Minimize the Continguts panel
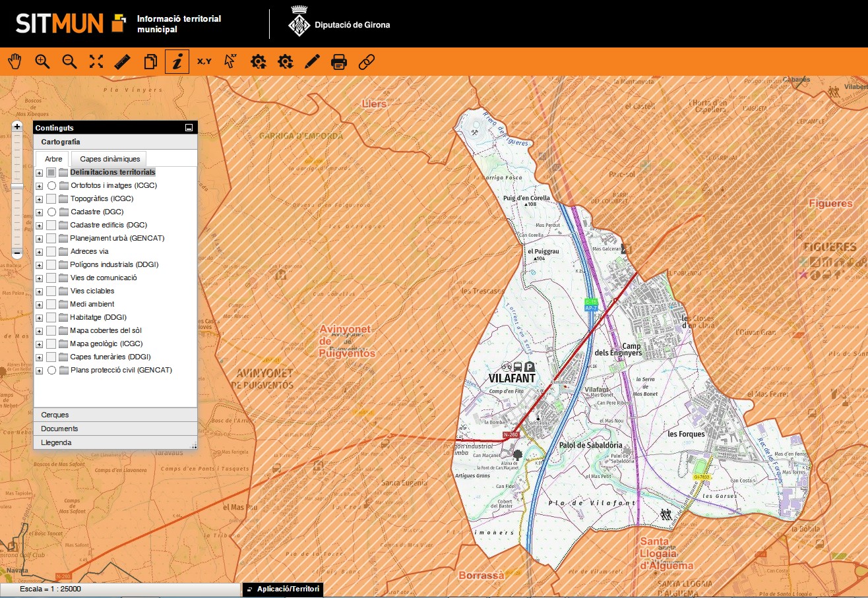 (189, 128)
